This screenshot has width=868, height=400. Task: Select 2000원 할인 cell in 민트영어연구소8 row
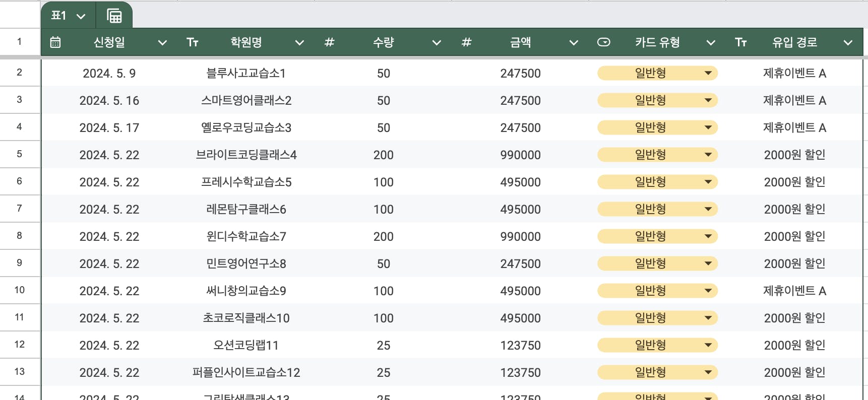tap(795, 264)
